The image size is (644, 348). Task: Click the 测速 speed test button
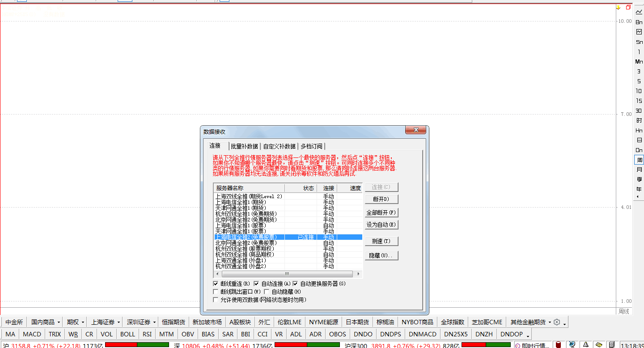(x=381, y=241)
